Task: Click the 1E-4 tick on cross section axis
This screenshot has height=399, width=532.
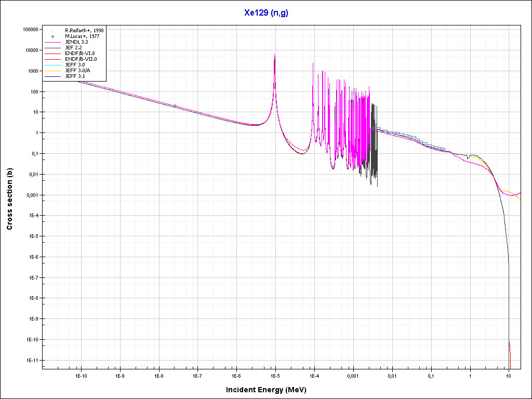Action: pyautogui.click(x=33, y=216)
